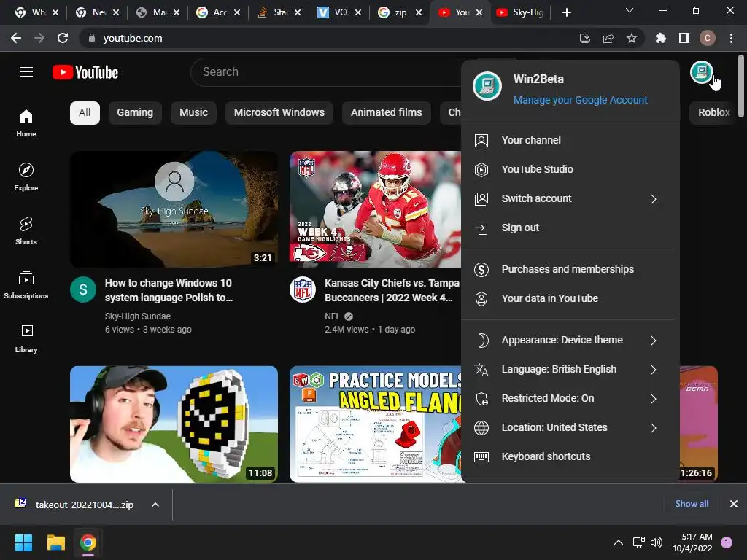Select the Roblox filter chip

[x=713, y=113]
